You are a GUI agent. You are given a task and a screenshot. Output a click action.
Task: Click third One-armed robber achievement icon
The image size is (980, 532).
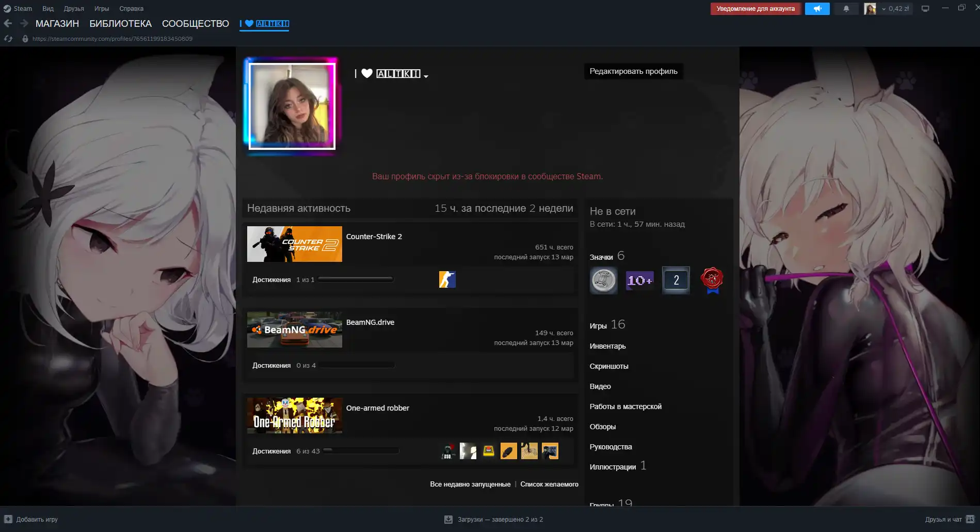click(488, 451)
